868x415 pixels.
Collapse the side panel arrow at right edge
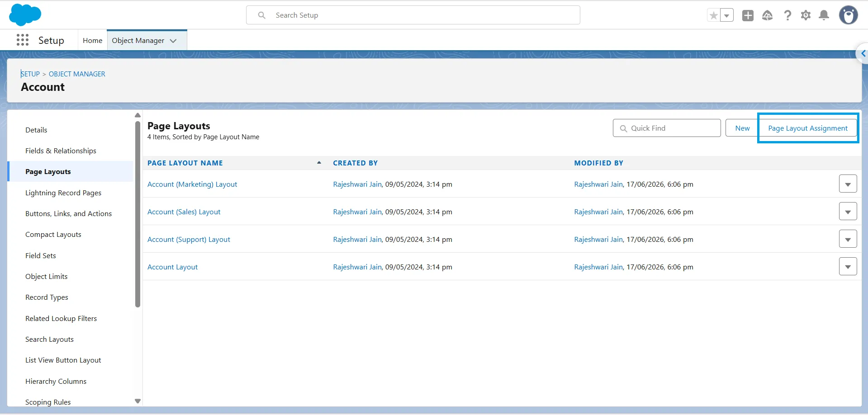pos(863,53)
